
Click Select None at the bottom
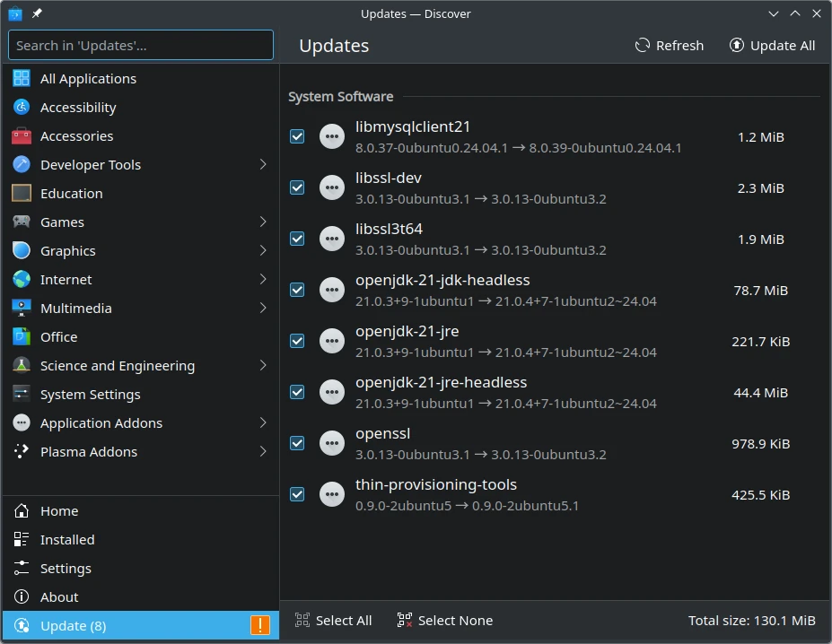(x=445, y=620)
